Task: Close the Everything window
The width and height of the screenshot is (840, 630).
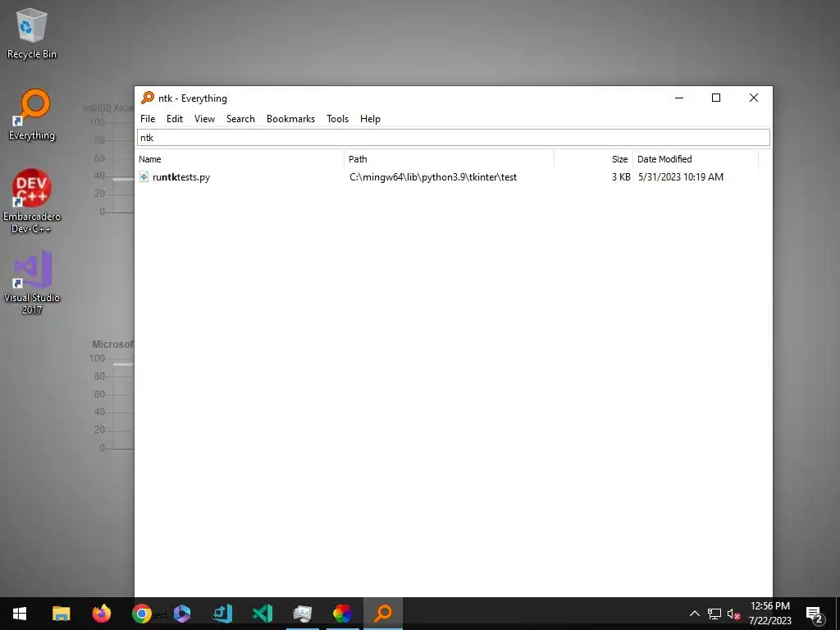Action: [754, 98]
